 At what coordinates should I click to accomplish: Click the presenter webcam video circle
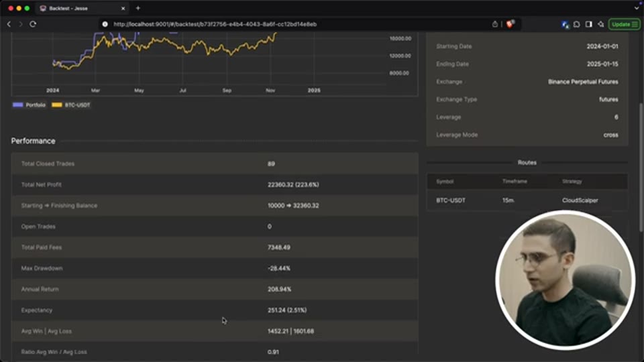pos(565,280)
